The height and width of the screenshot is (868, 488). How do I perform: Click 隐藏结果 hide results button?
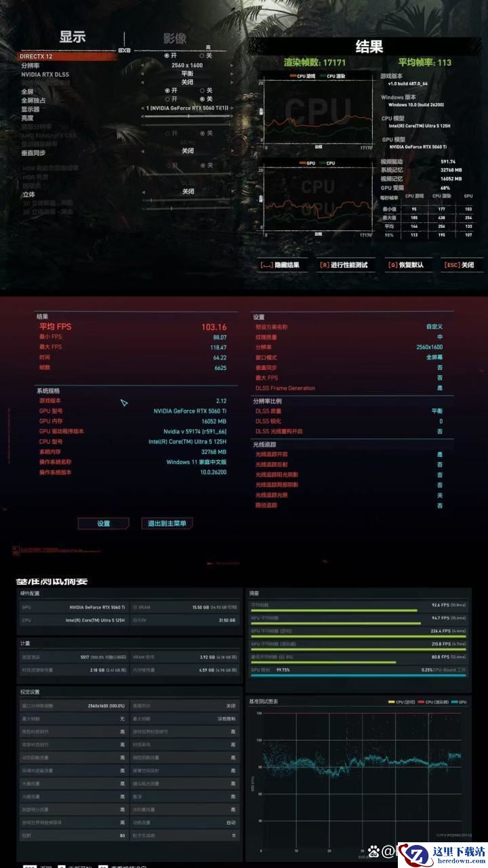(x=279, y=265)
